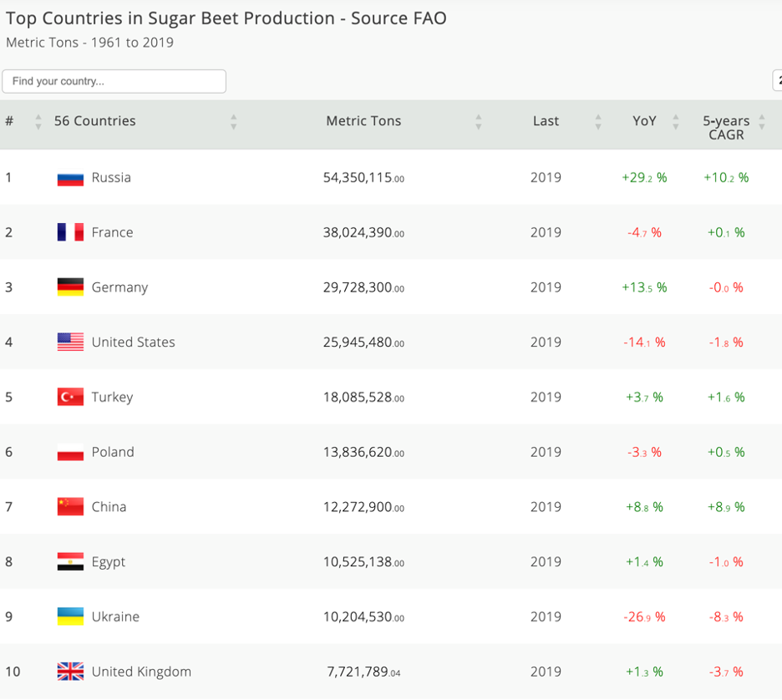
Task: Sort by YoY column arrows
Action: (676, 122)
